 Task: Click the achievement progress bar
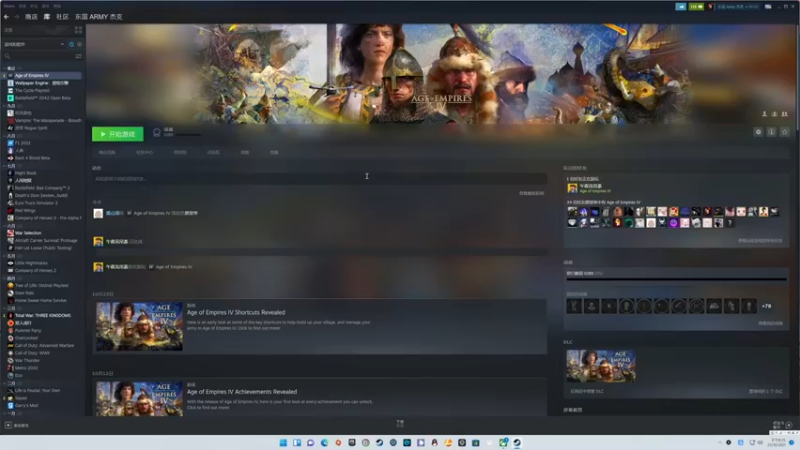(x=676, y=279)
